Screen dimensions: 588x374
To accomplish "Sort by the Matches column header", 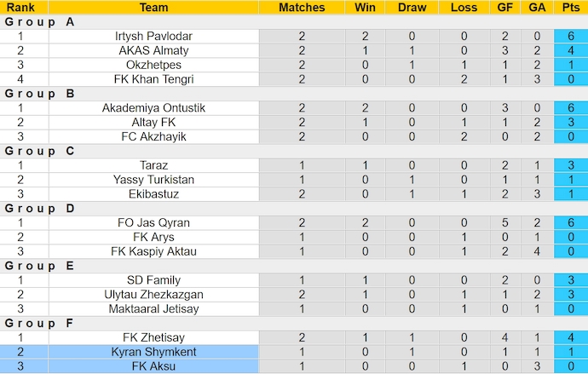I will point(302,8).
